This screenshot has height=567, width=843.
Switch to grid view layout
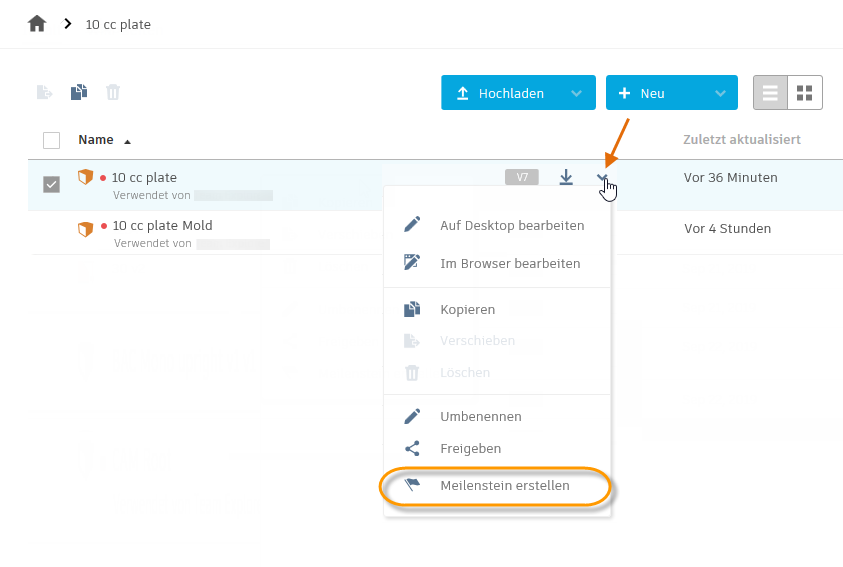804,93
